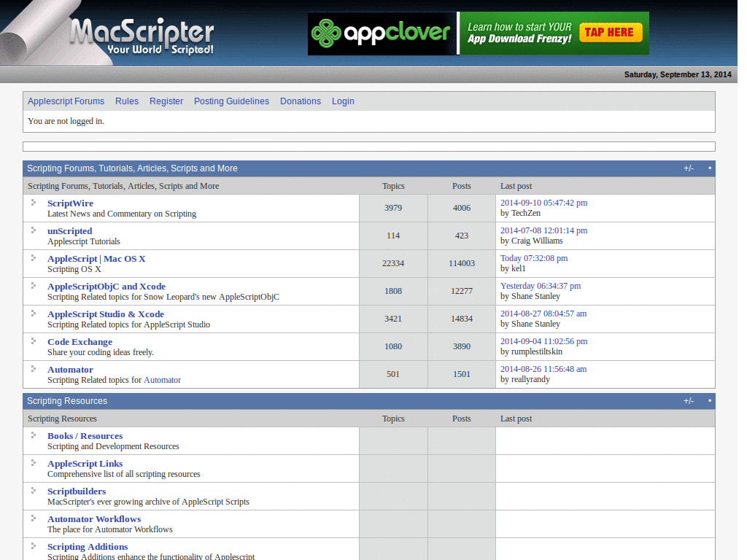The height and width of the screenshot is (560, 747).
Task: Follow the inline Automator description link
Action: tap(163, 380)
